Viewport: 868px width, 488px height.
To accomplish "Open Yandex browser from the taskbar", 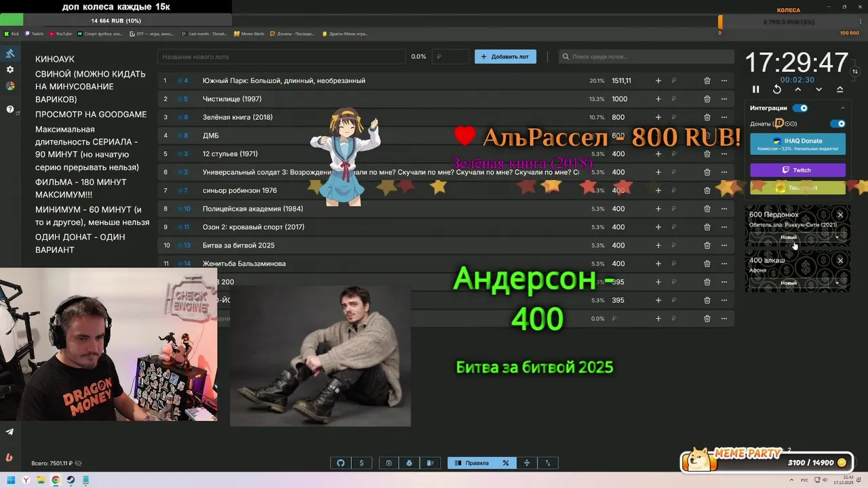I will 26,480.
